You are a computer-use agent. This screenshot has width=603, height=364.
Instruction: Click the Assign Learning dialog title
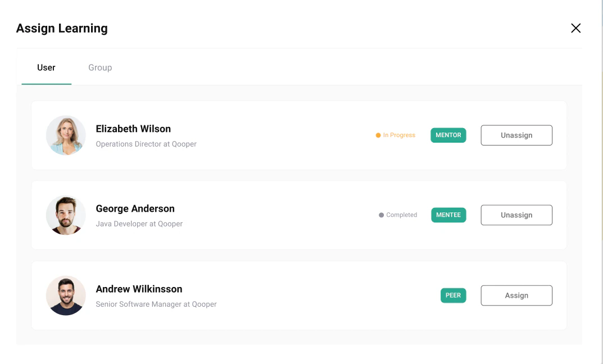coord(62,28)
